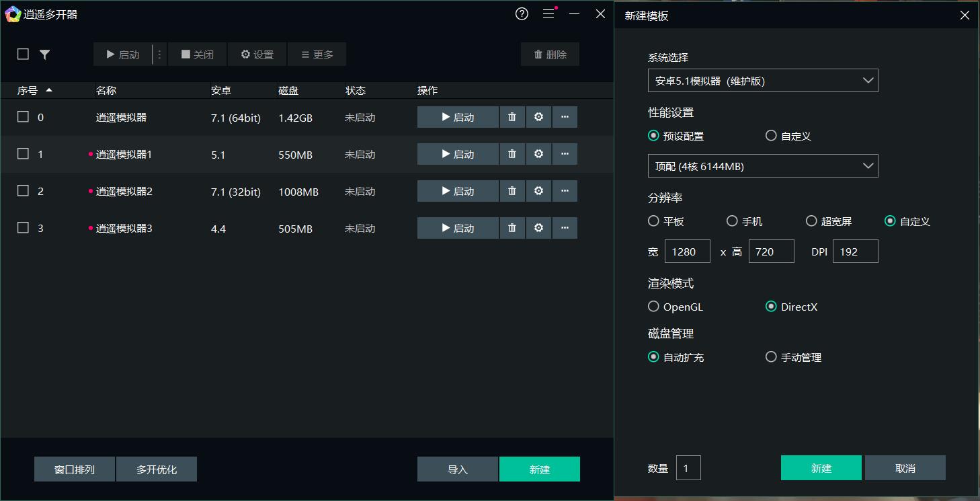Close the 新建模板 dialog
Screen dimensions: 980x501
click(x=965, y=15)
